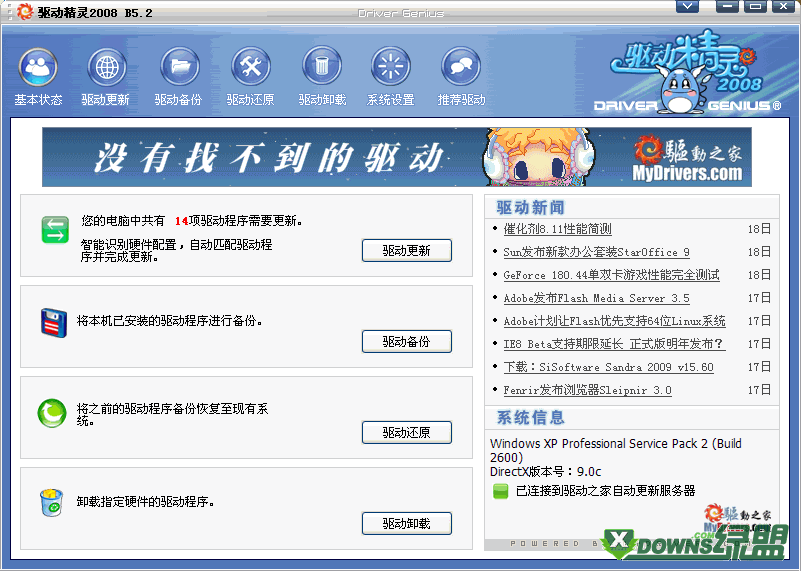Screen dimensions: 801x571
Task: Open the 系统设置 gear icon
Action: [391, 67]
